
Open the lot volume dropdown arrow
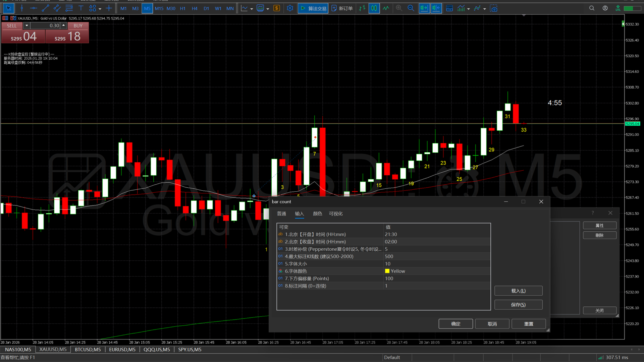pos(26,25)
